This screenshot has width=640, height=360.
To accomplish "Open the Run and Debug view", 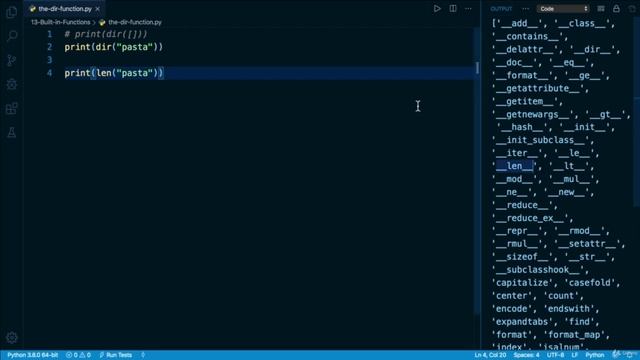I will pos(11,84).
